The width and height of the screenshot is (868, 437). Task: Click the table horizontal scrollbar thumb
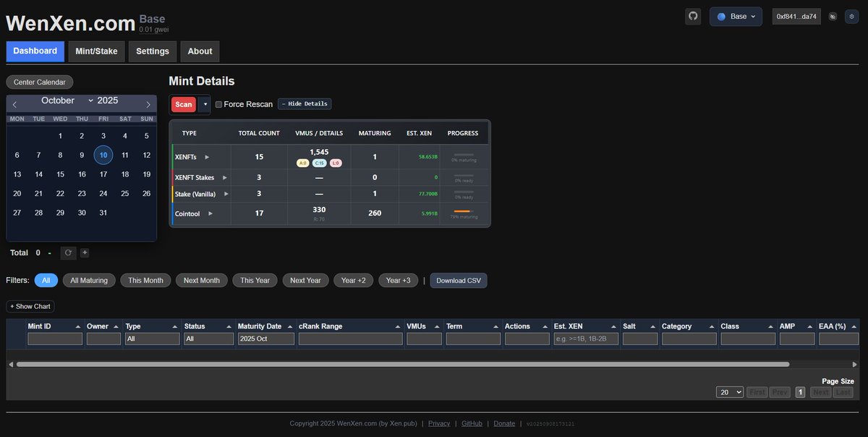(x=403, y=364)
